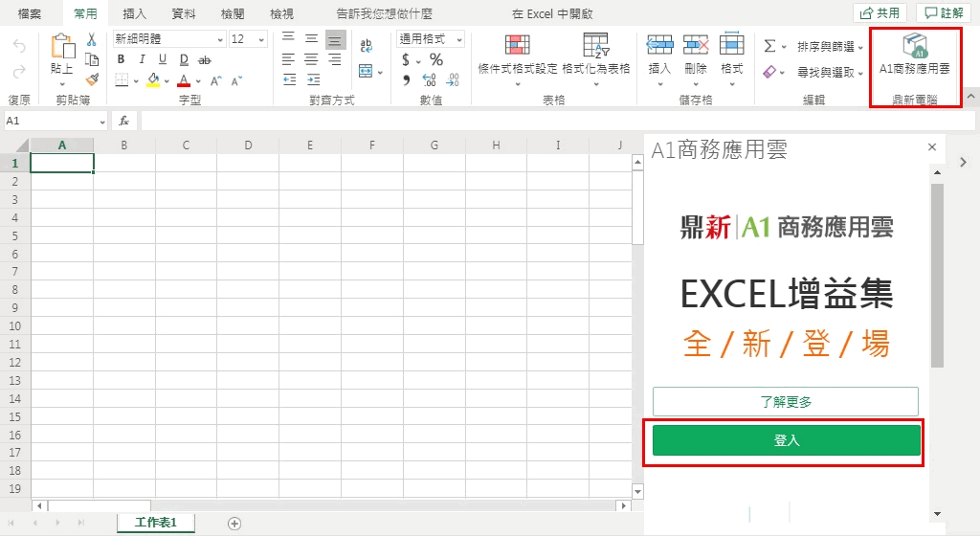Increase font size with larger A icon
Screen dimensions: 980x537
click(215, 80)
